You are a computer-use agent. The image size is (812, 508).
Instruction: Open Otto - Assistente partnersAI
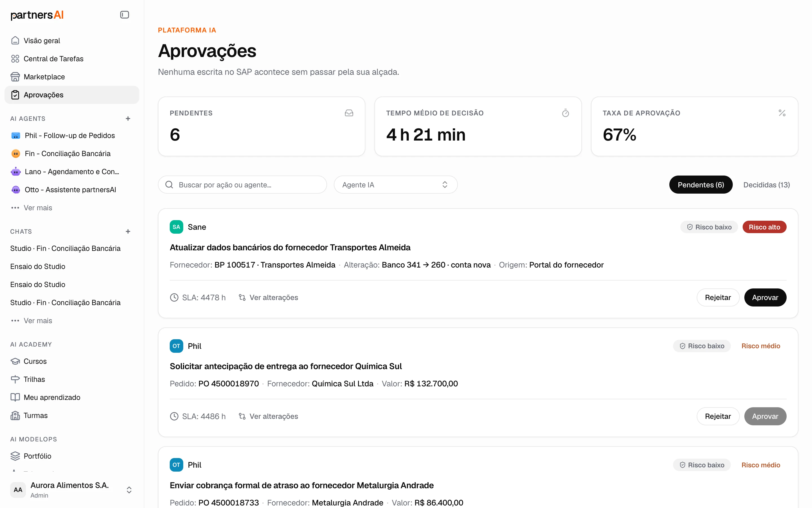[72, 190]
